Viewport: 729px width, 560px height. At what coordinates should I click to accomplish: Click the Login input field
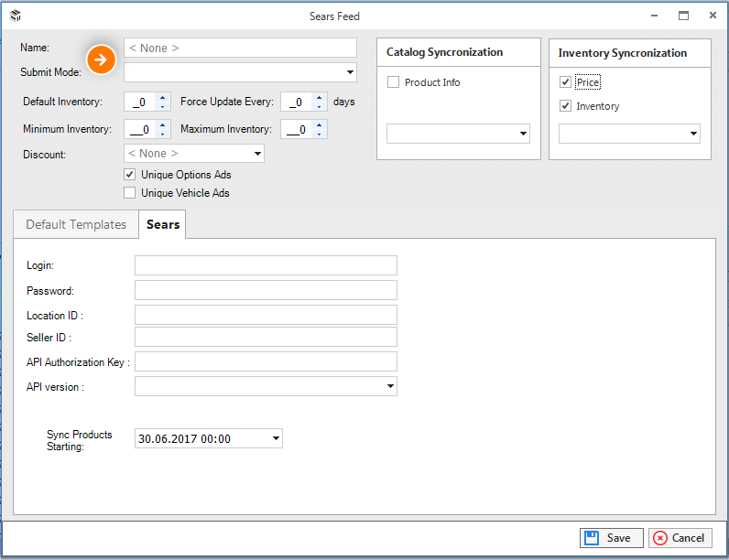[x=266, y=265]
